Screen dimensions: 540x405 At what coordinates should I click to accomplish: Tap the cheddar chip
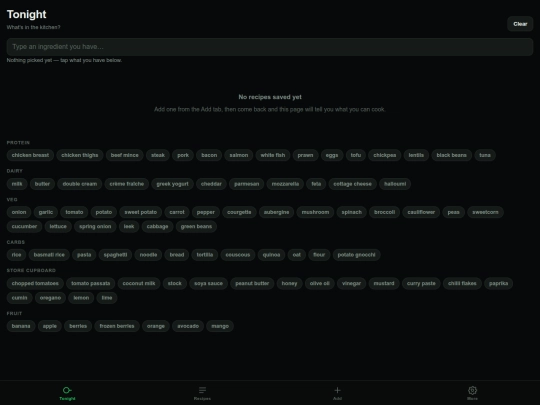[211, 184]
